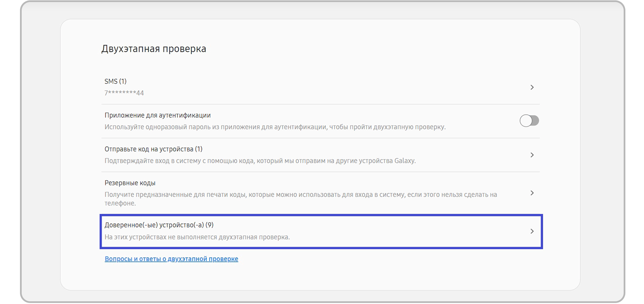The height and width of the screenshot is (304, 644).
Task: Select the 'Отправьте код на устройства (1)' title
Action: coord(153,149)
